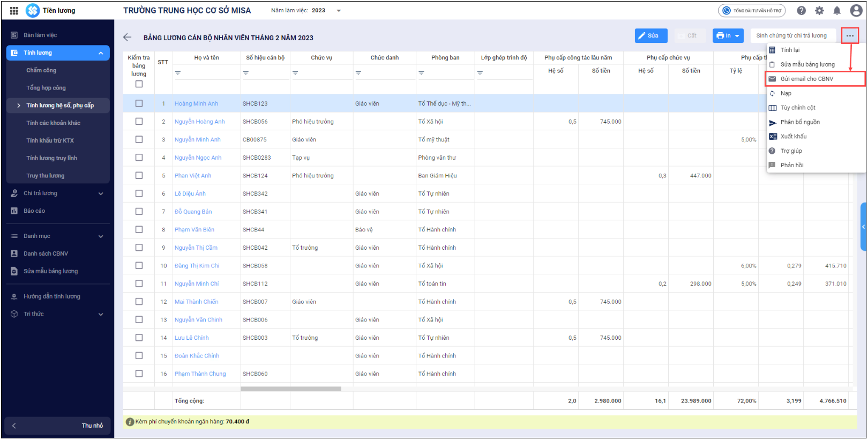Open the In print dropdown arrow
868x440 pixels.
[737, 36]
